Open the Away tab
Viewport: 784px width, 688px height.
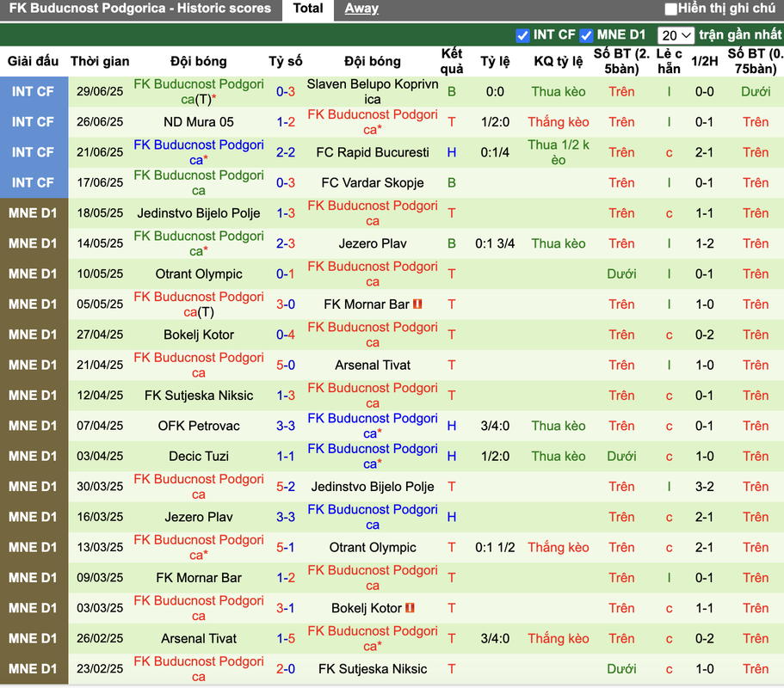point(361,9)
